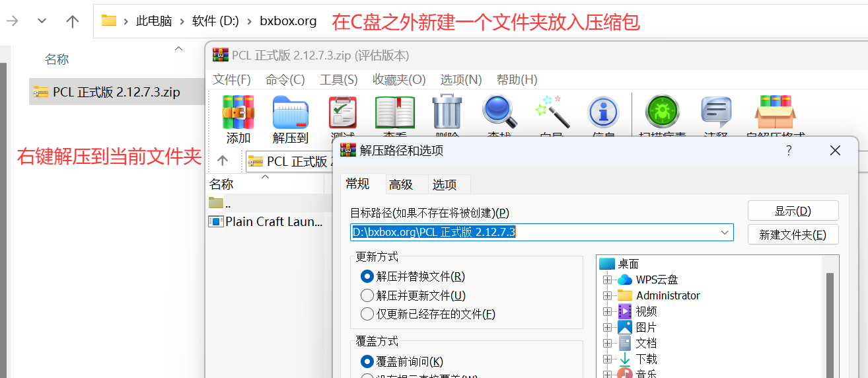868x378 pixels.
Task: Click WinRAR archive path field
Action: pos(289,161)
